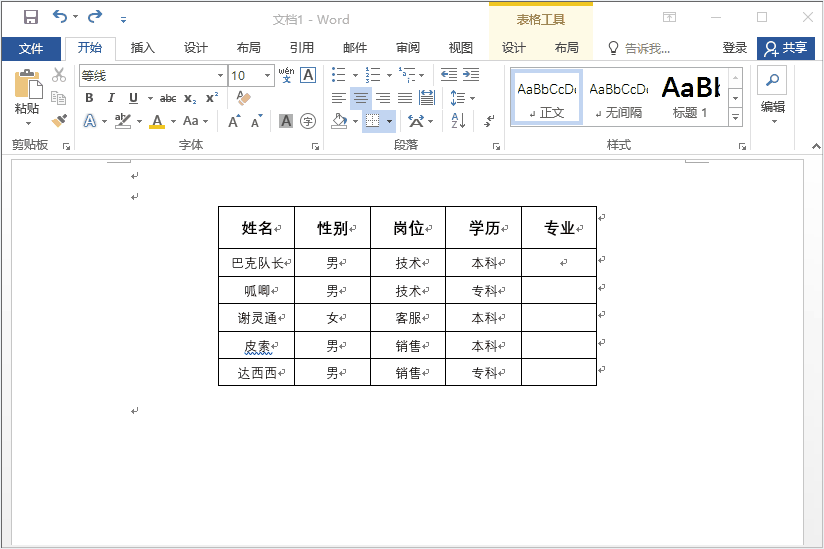Switch to the 视图 tab
Viewport: 824px width, 549px height.
461,48
